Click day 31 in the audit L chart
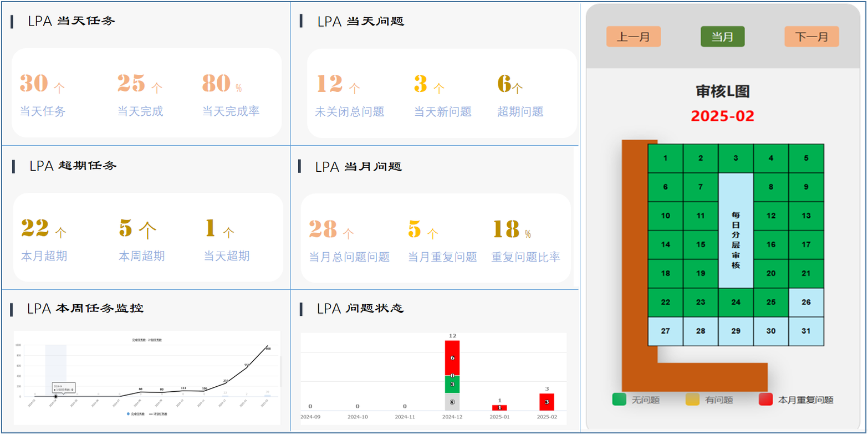868x435 pixels. 806,331
